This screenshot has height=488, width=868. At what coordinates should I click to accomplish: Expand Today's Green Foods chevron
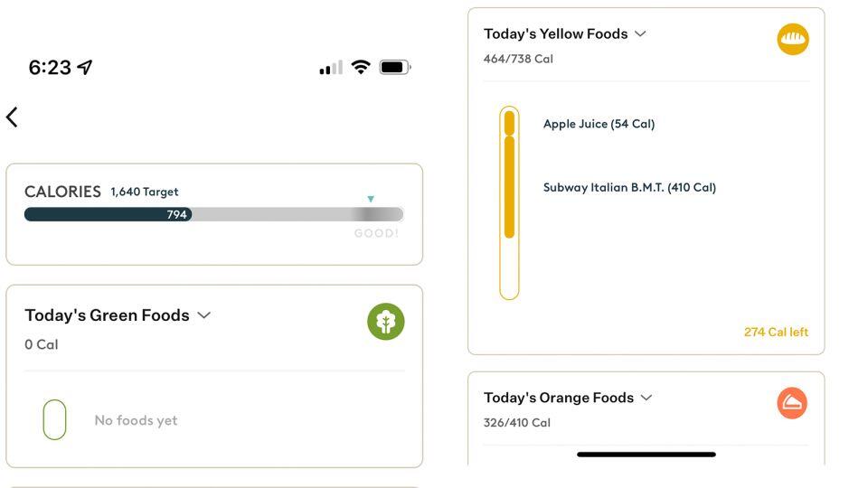tap(204, 315)
